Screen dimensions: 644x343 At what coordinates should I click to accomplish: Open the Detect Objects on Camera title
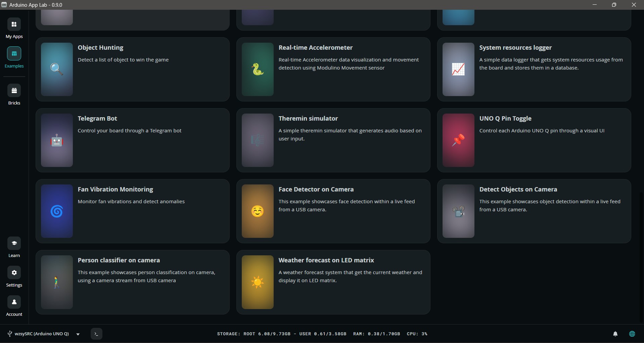pyautogui.click(x=518, y=189)
